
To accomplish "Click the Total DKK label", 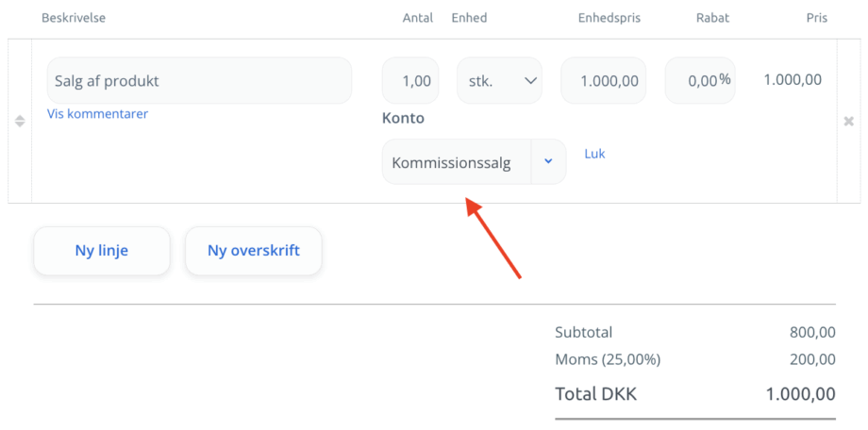I will pos(596,394).
